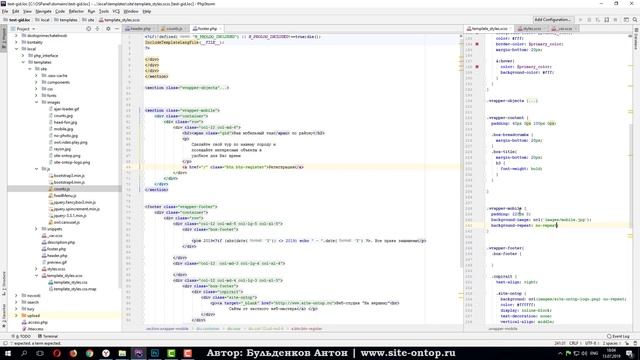Click the tool windows quick access icon in status bar corner
640x360 pixels.
coord(5,344)
